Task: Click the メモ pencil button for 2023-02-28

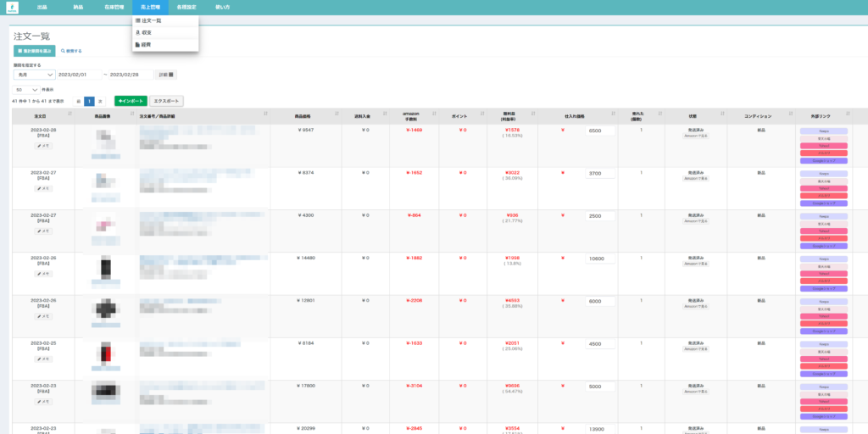Action: 43,146
